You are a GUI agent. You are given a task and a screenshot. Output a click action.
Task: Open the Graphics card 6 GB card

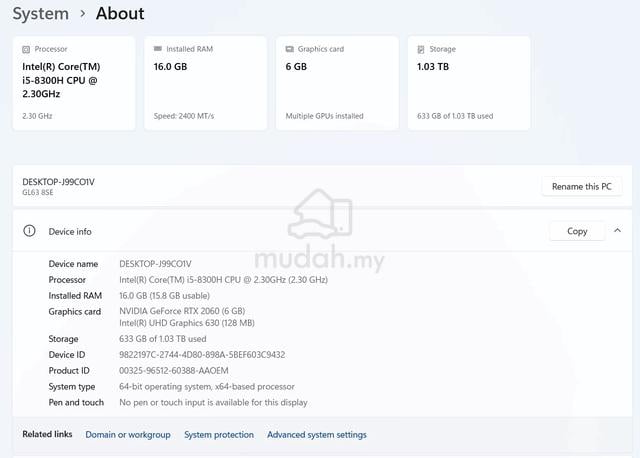[x=337, y=83]
